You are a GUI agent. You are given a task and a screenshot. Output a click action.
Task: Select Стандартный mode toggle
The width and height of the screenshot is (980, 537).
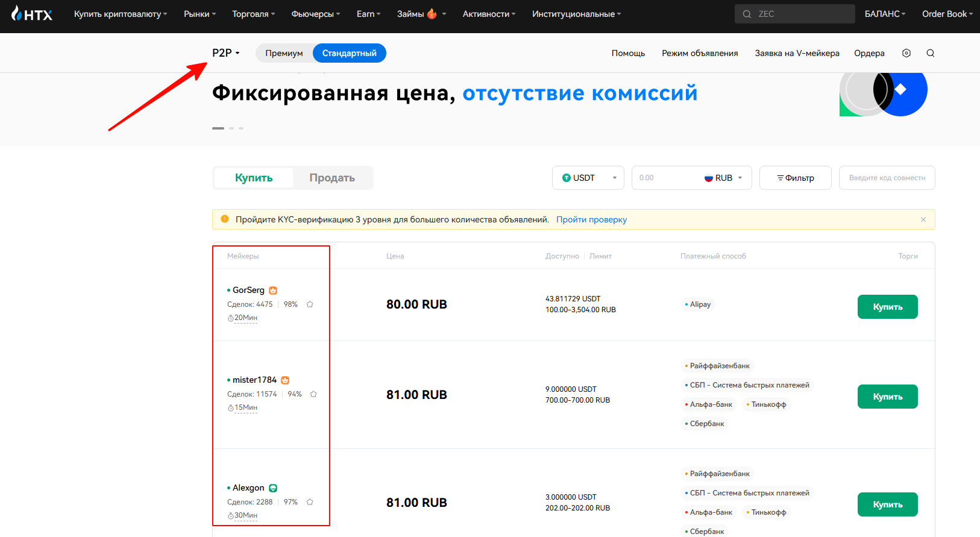(349, 53)
